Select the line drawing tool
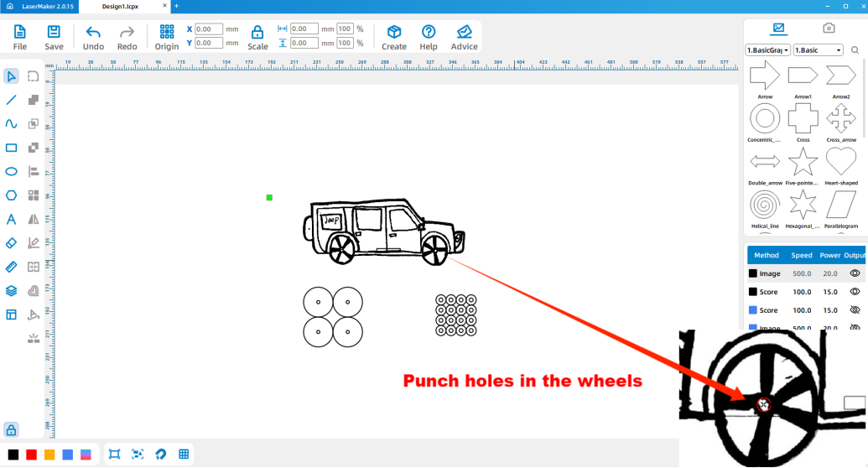The image size is (868, 468). [11, 100]
